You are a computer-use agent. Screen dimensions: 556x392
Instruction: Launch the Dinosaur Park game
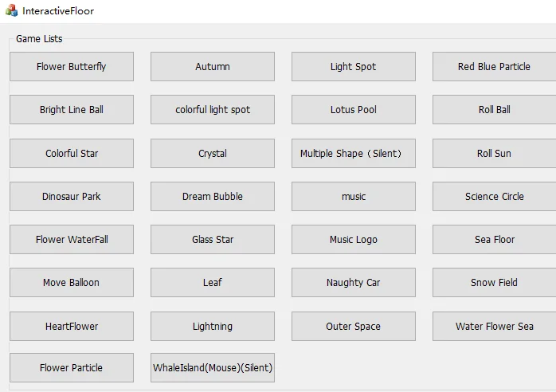tap(72, 197)
